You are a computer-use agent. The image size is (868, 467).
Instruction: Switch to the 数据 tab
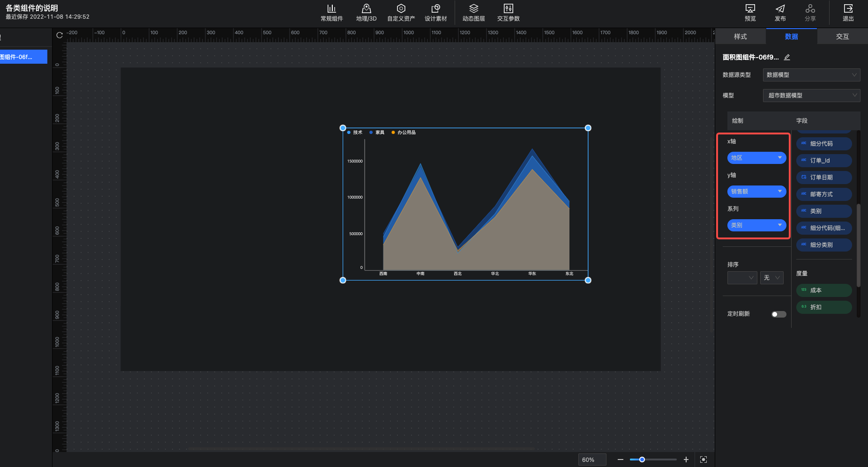pos(792,37)
